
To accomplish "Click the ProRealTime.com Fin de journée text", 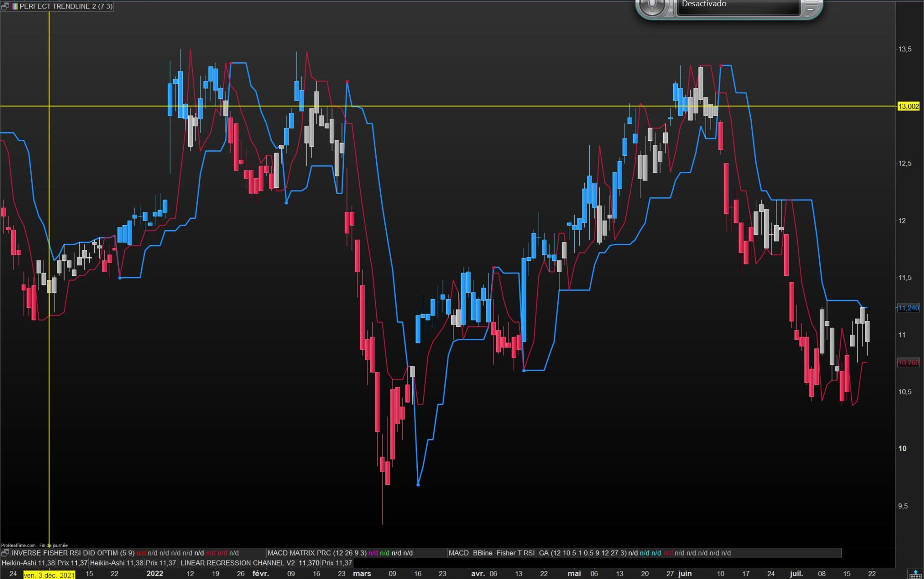I will point(34,545).
